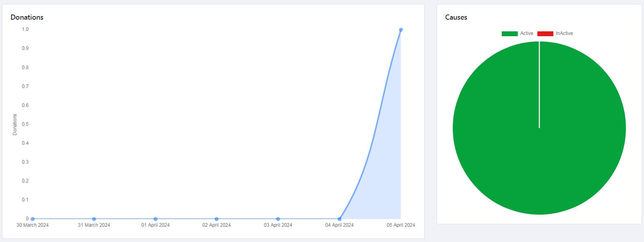The height and width of the screenshot is (242, 644).
Task: Select the 31 March 2024 data point
Action: 94,219
